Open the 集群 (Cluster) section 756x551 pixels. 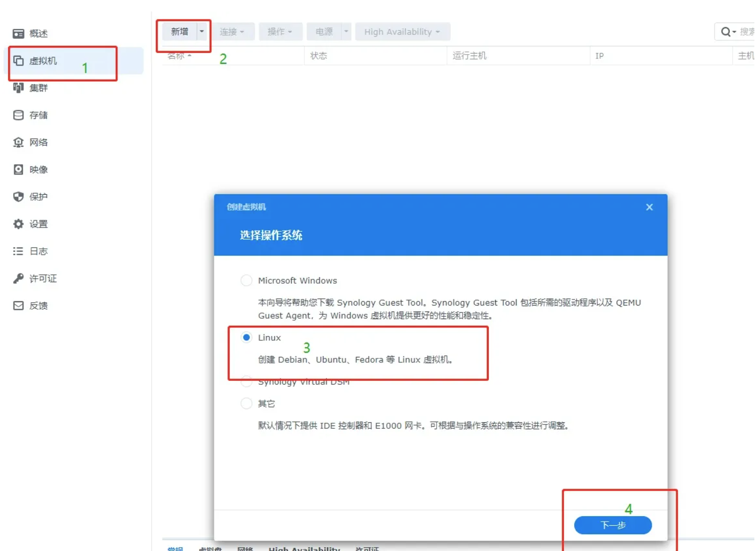(37, 88)
